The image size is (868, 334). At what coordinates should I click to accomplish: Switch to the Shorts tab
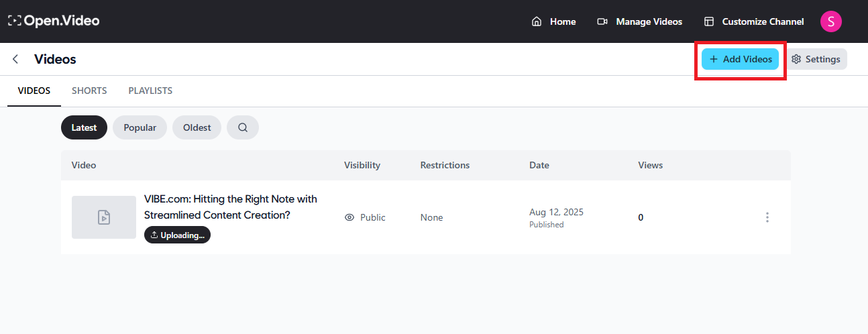pos(89,91)
